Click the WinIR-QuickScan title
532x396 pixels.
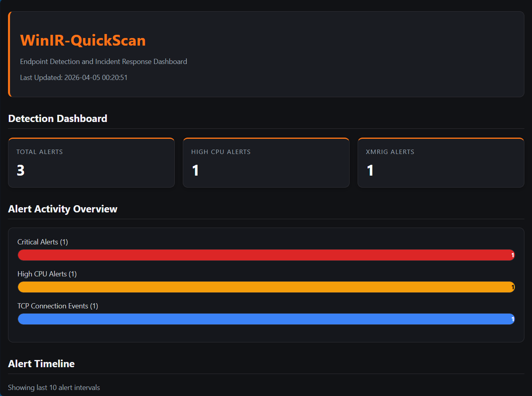(83, 40)
